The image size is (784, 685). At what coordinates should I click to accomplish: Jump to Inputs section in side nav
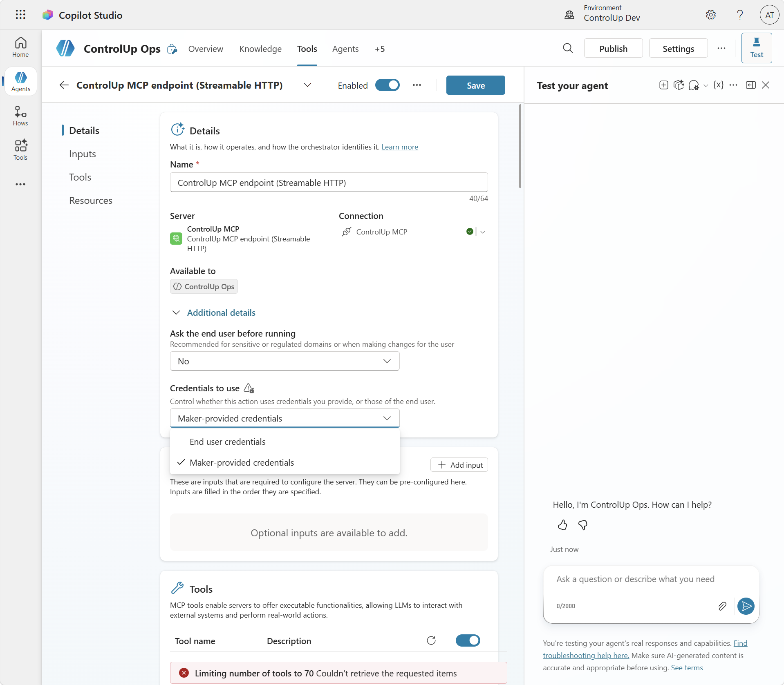[x=83, y=154]
